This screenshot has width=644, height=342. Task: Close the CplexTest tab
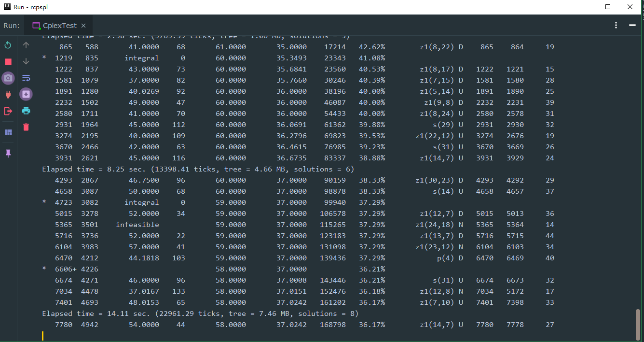pos(83,26)
